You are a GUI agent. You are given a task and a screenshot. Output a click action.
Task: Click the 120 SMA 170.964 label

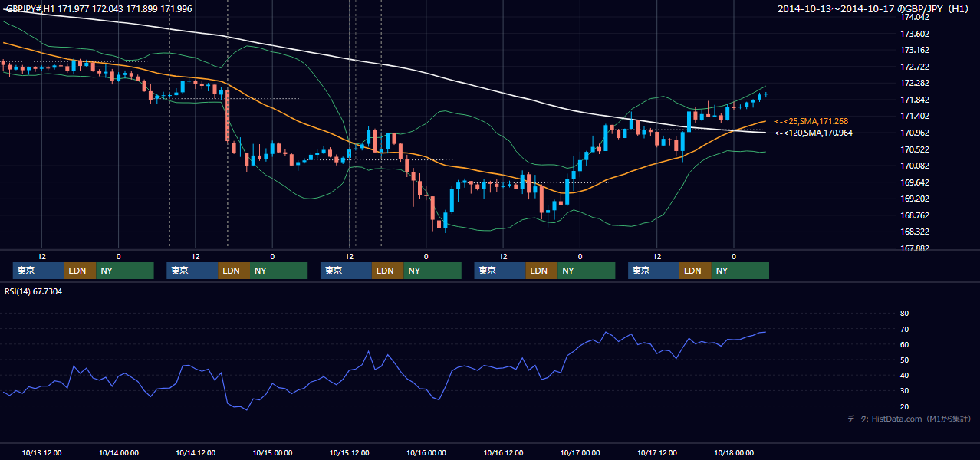coord(813,133)
